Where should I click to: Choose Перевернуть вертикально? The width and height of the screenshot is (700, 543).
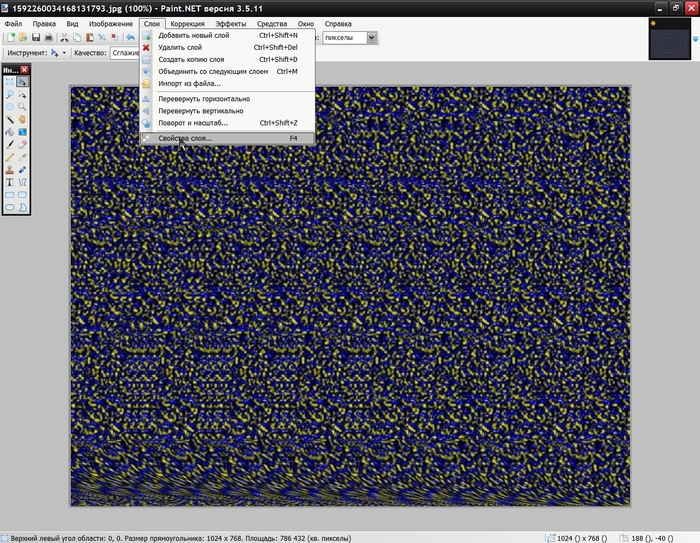[x=227, y=111]
